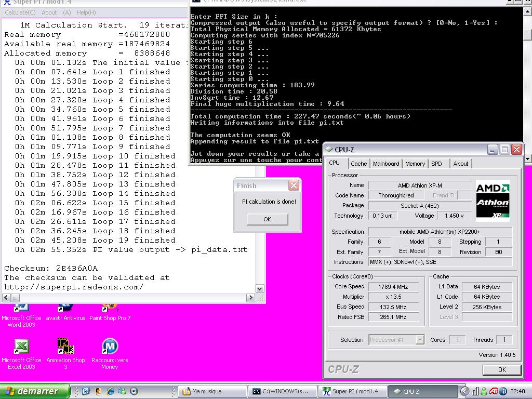This screenshot has width=532, height=399.
Task: Click OK in the Finish dialog
Action: tap(268, 219)
